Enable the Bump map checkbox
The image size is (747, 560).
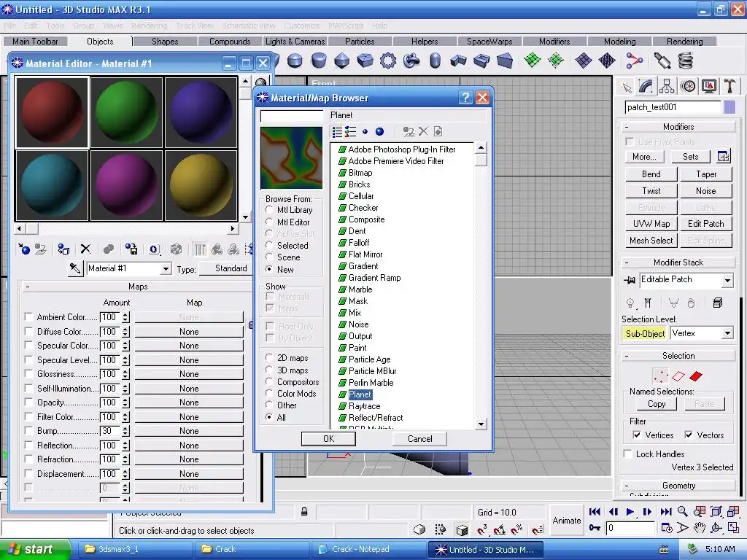pos(28,430)
